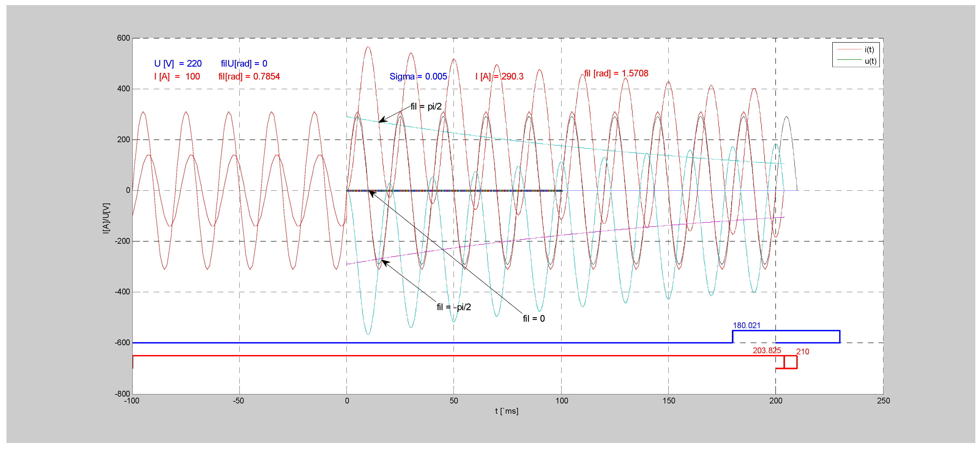This screenshot has width=980, height=449.
Task: Click the 'fil[rad] = 0.7854' red text
Action: 249,76
